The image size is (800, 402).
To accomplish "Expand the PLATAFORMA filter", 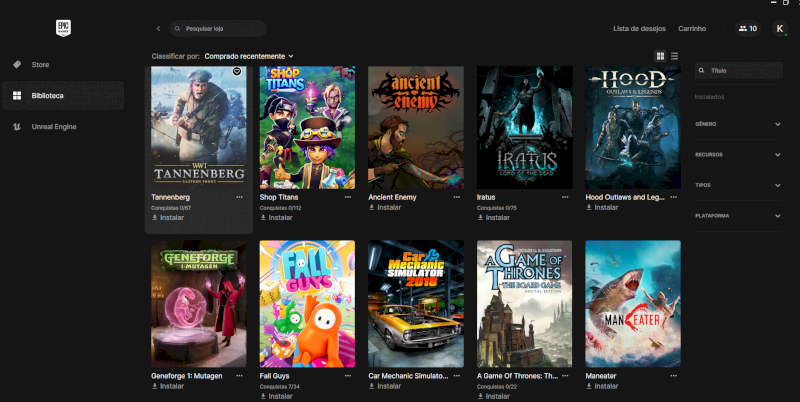I will tap(739, 216).
